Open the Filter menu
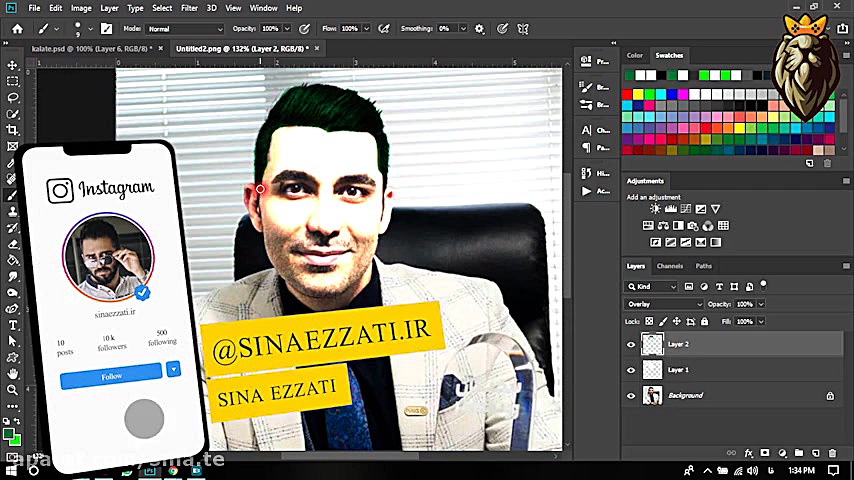This screenshot has width=854, height=480. pyautogui.click(x=189, y=8)
